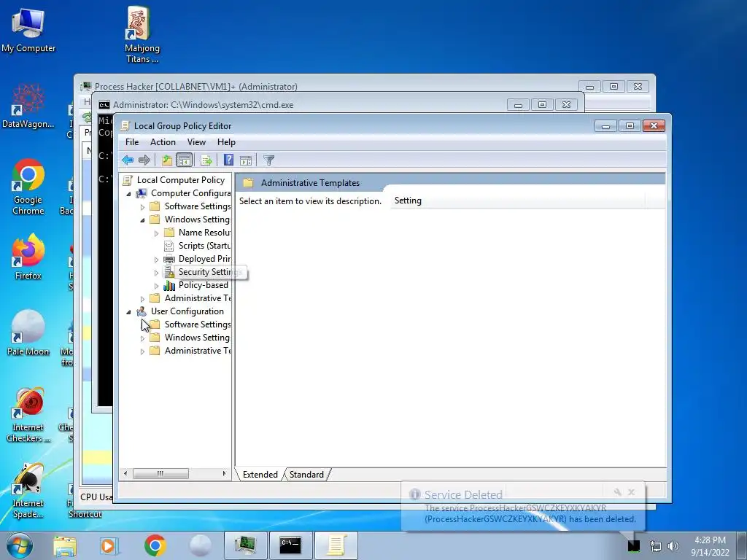The height and width of the screenshot is (560, 747).
Task: Open the Windows Start menu orb
Action: click(x=20, y=545)
